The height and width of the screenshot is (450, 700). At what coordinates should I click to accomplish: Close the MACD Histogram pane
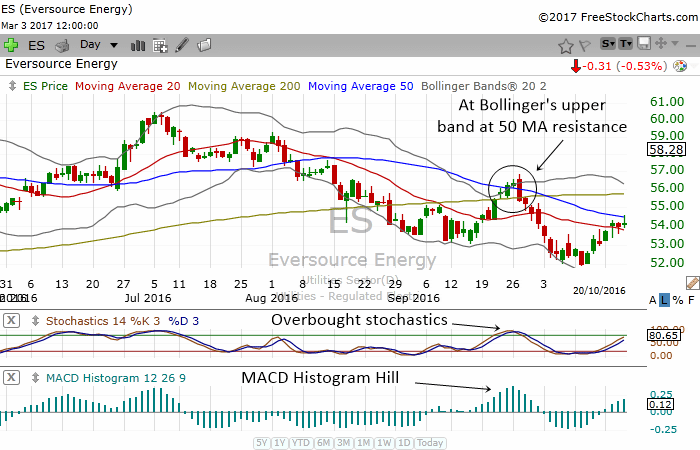(11, 378)
